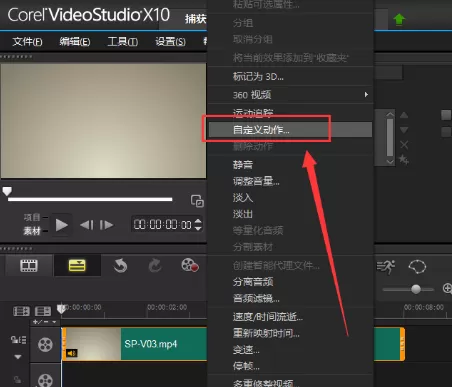Click ruler mark 00:00:02:00

point(167,307)
